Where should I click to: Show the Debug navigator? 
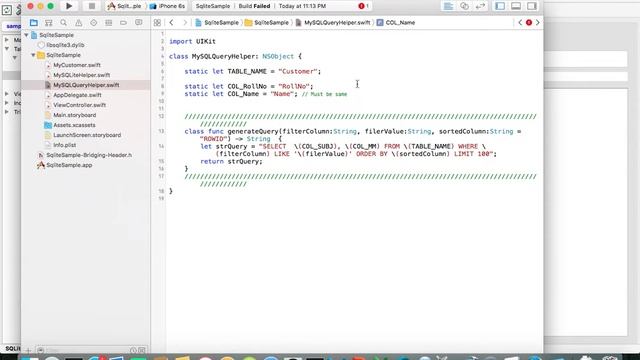click(109, 23)
